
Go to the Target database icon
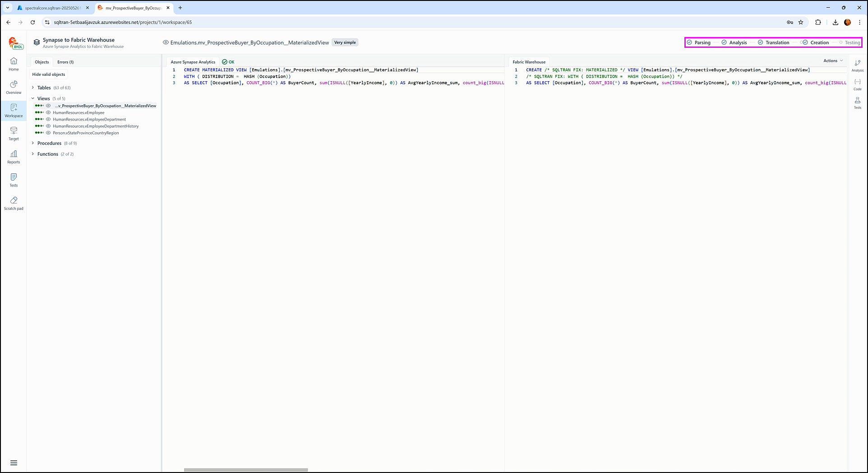pyautogui.click(x=14, y=133)
